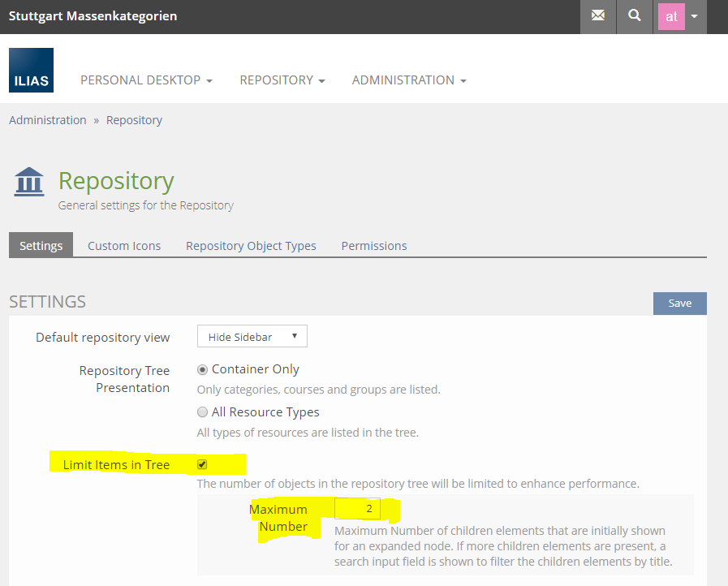Screen dimensions: 728x586
Task: Switch to the Custom Icons tab
Action: tap(124, 246)
